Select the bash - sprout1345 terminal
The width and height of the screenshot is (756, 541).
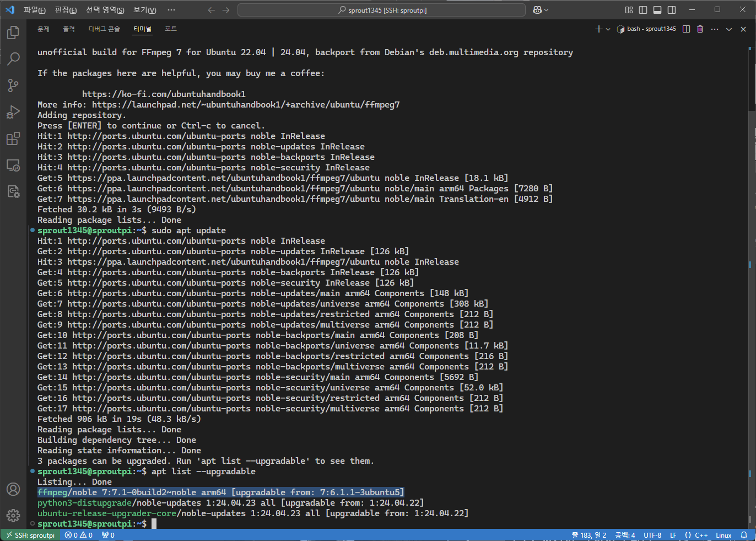pos(646,29)
